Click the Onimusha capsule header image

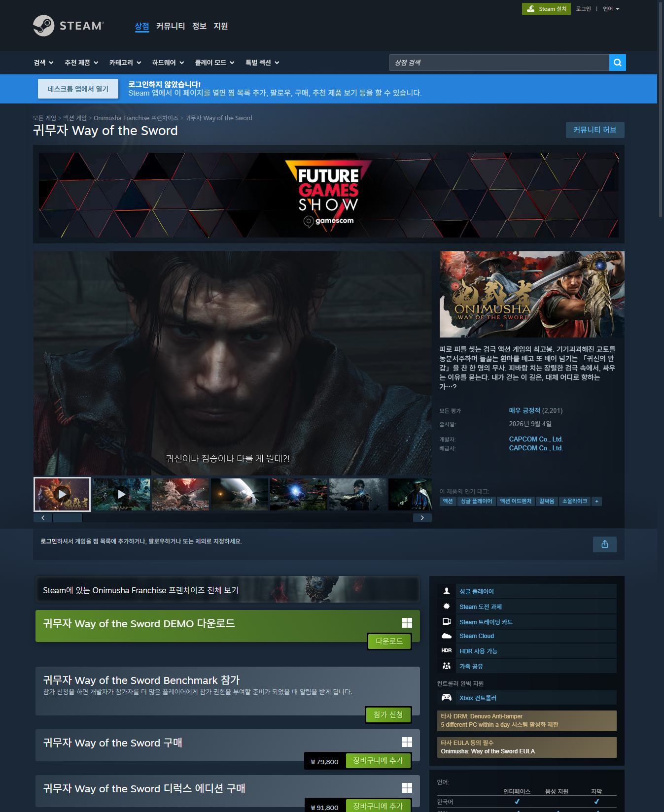[532, 294]
